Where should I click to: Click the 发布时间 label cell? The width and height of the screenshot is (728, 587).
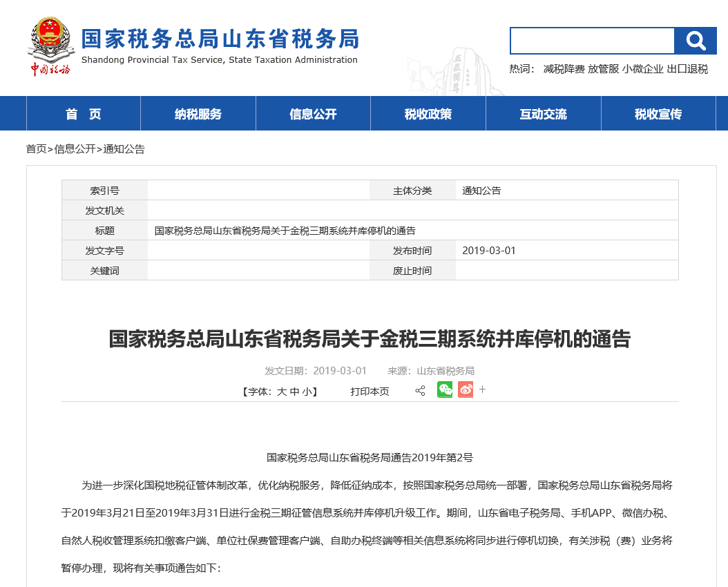(x=413, y=251)
